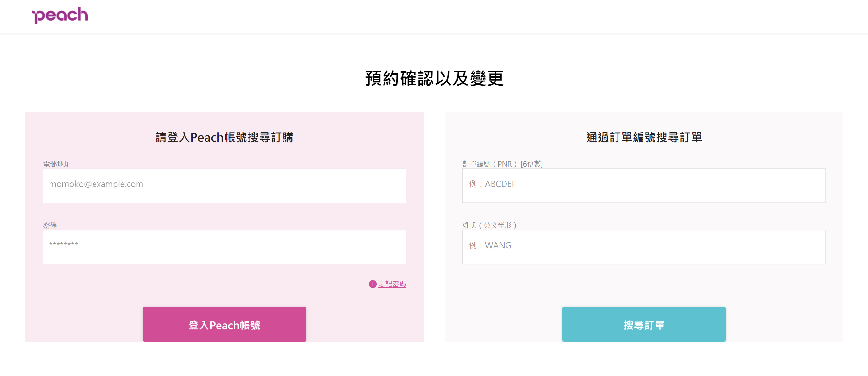
Task: Click the Peach logo in header
Action: [x=60, y=16]
